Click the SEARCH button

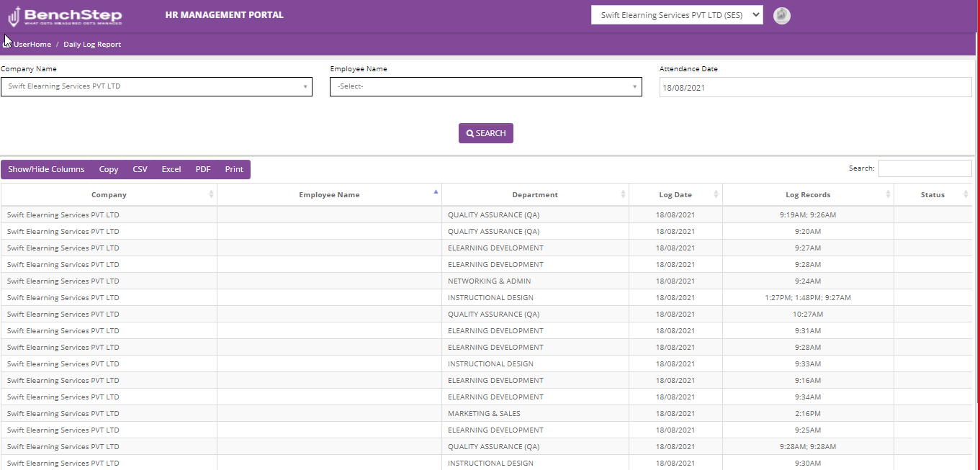coord(486,133)
